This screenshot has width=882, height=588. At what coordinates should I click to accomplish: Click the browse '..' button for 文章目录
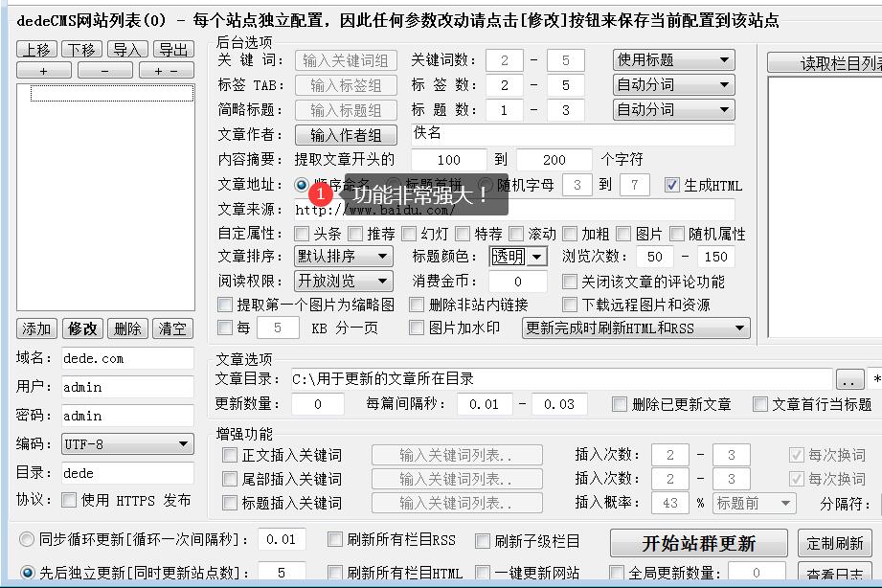(850, 378)
